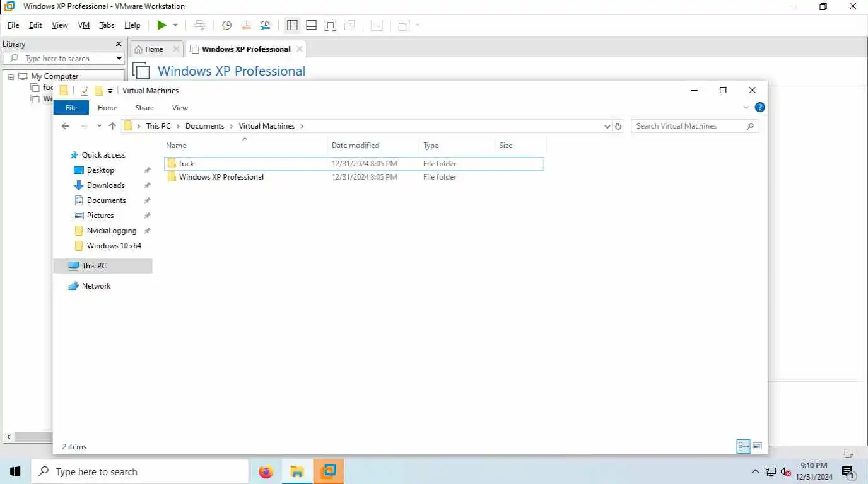Take a snapshot of this virtual machine

click(x=226, y=25)
